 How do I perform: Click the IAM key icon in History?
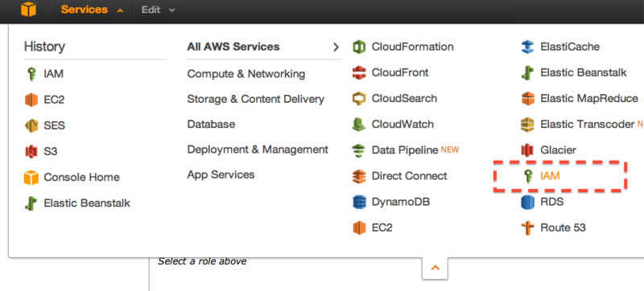click(x=31, y=74)
